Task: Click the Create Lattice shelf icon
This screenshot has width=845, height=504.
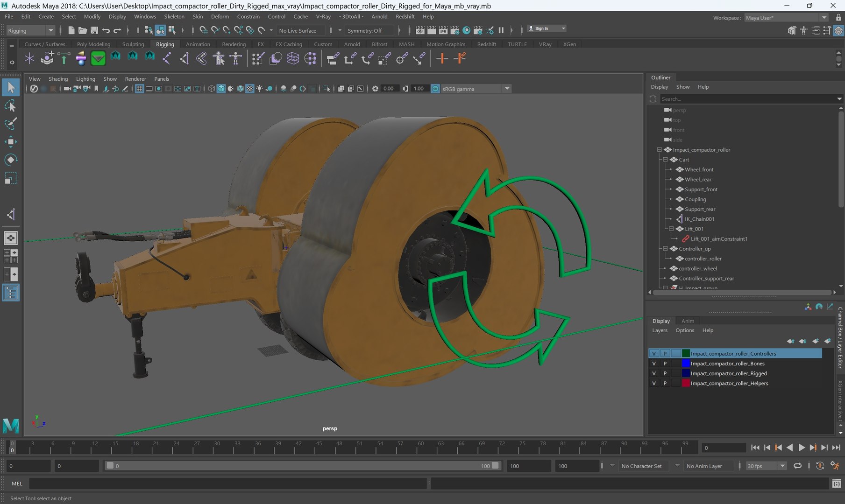Action: pyautogui.click(x=293, y=58)
